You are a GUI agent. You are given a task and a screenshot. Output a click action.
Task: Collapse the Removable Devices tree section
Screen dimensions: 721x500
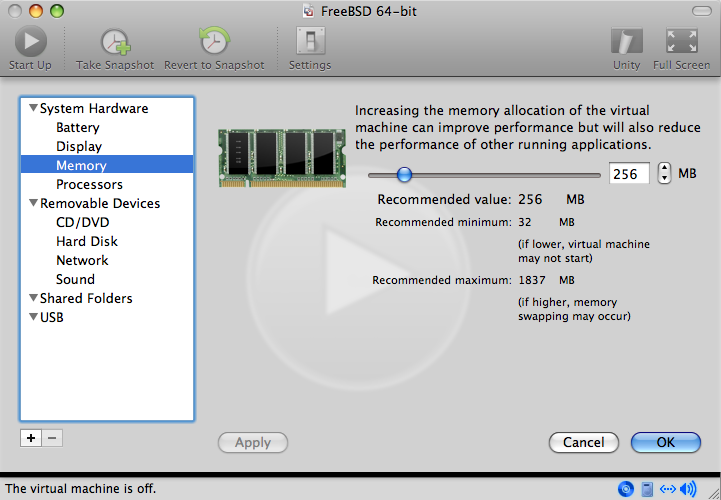33,204
